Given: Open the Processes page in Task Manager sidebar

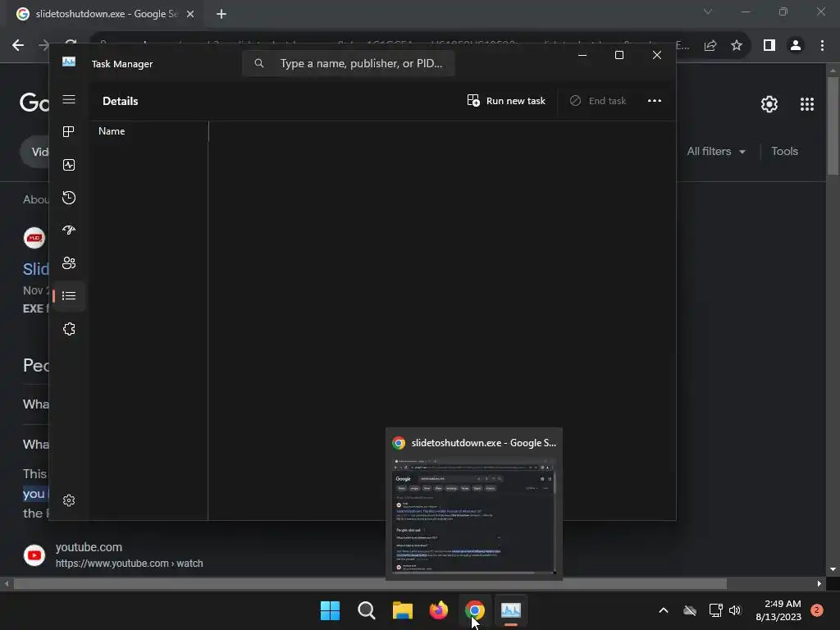Looking at the screenshot, I should [x=69, y=132].
